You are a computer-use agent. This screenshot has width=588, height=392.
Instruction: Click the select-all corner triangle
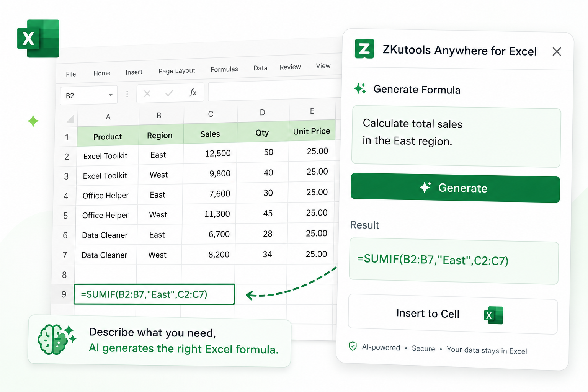click(x=70, y=119)
